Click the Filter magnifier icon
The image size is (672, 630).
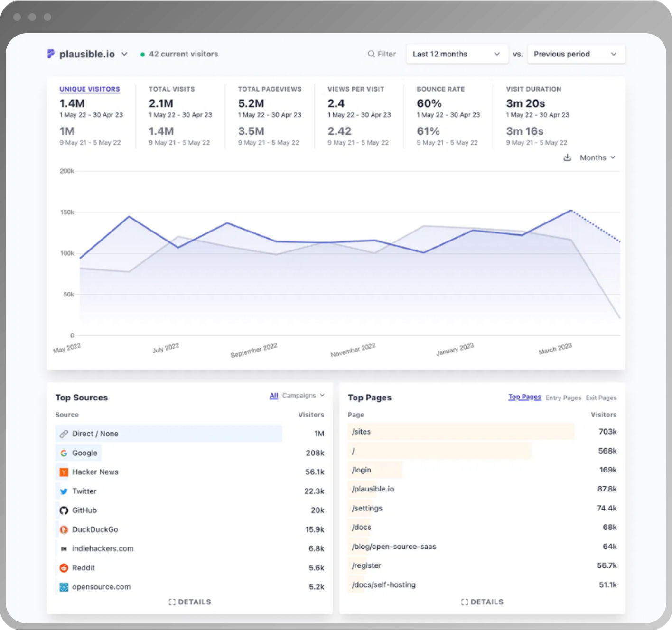[x=371, y=54]
